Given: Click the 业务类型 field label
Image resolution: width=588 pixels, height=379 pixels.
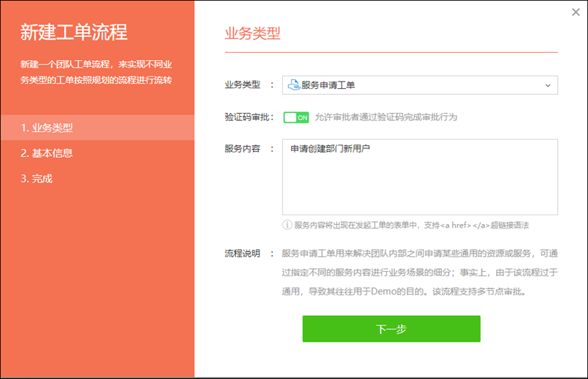Looking at the screenshot, I should point(242,85).
